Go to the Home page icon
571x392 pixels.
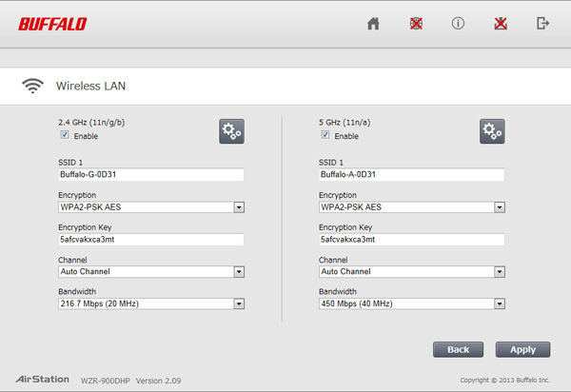pos(374,24)
